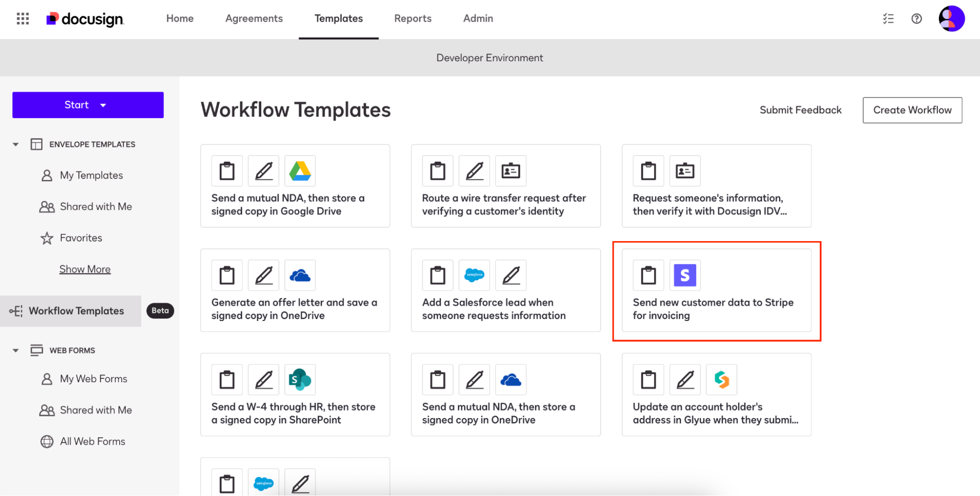The width and height of the screenshot is (980, 496).
Task: Open Submit Feedback link
Action: 800,110
